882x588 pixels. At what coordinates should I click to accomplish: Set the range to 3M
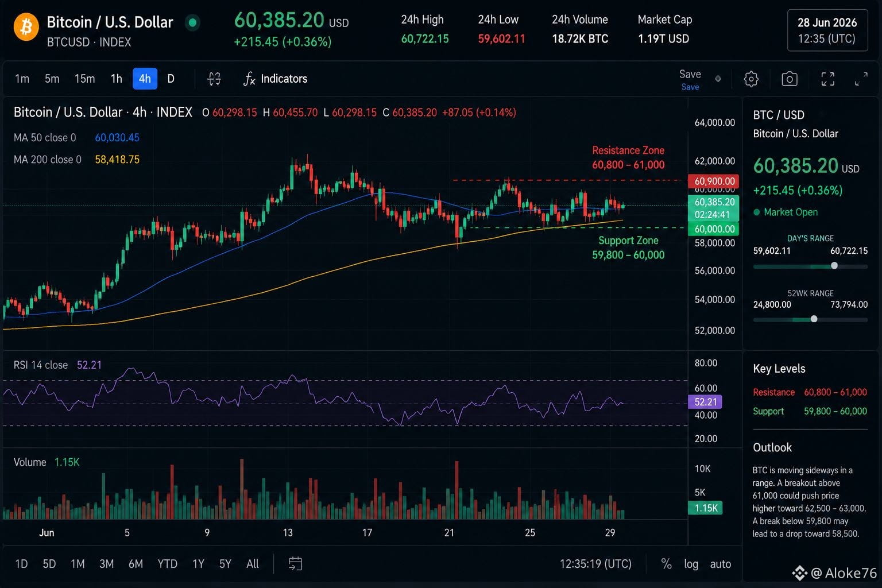106,564
